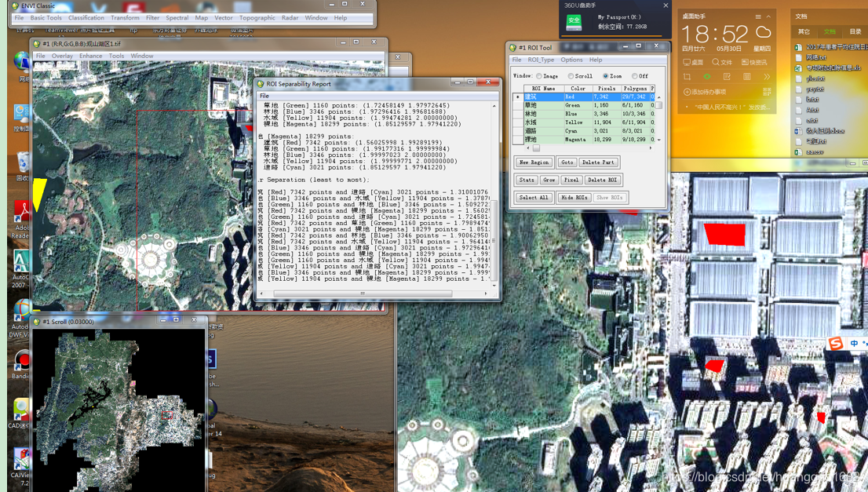This screenshot has width=868, height=492.
Task: Open the 收入证明.docx Word file icon
Action: tap(798, 131)
